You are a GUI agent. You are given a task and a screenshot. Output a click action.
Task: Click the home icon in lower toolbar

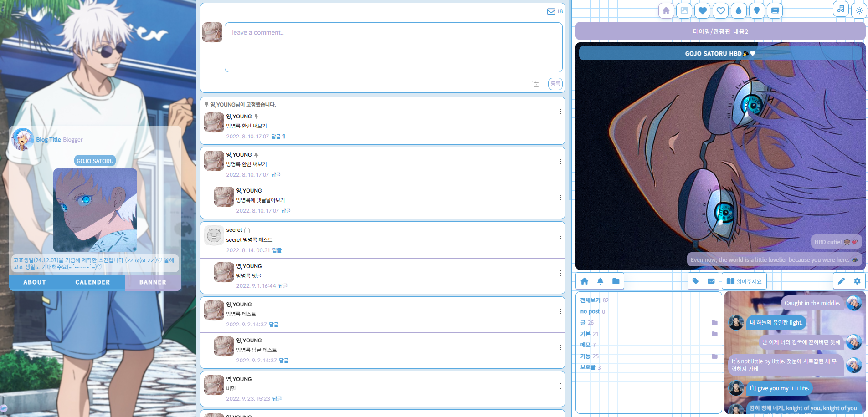tap(585, 281)
